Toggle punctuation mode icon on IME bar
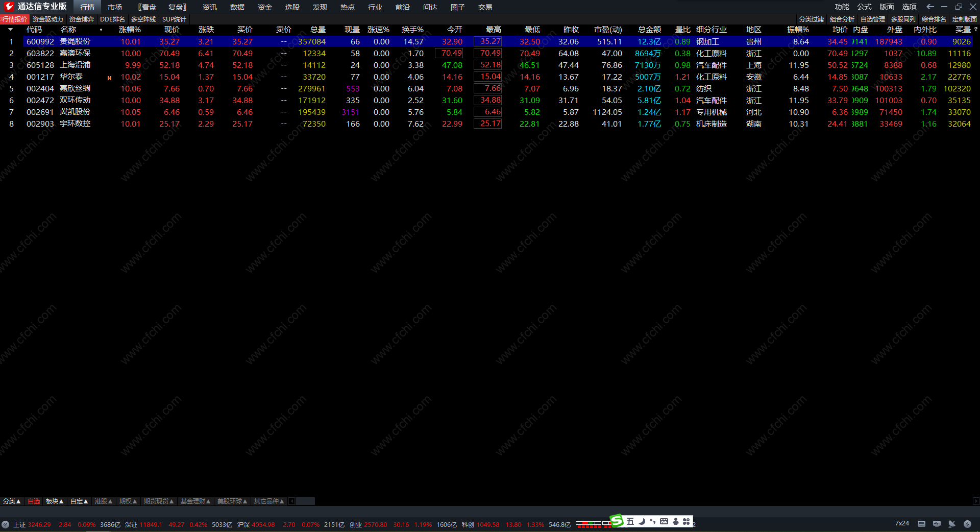The image size is (980, 532). click(652, 521)
